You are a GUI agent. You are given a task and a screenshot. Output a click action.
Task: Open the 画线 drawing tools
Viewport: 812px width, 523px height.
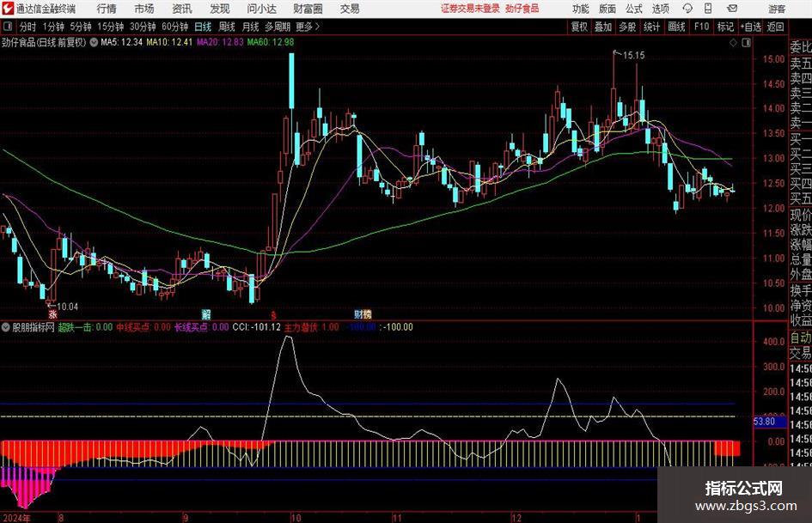pos(676,27)
